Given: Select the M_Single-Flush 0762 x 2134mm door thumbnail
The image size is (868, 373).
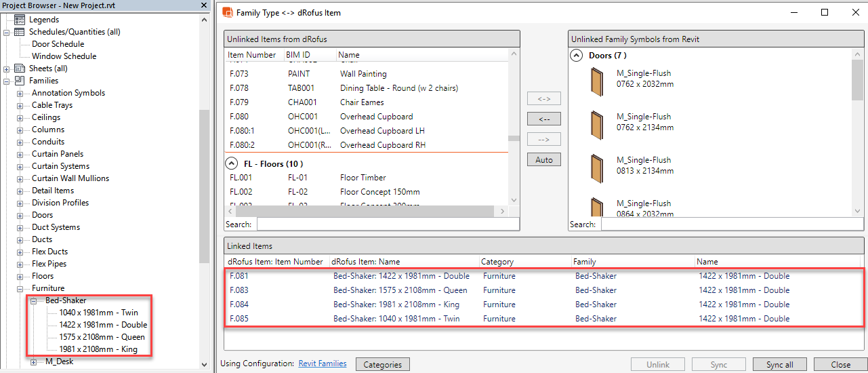Looking at the screenshot, I should pyautogui.click(x=597, y=123).
